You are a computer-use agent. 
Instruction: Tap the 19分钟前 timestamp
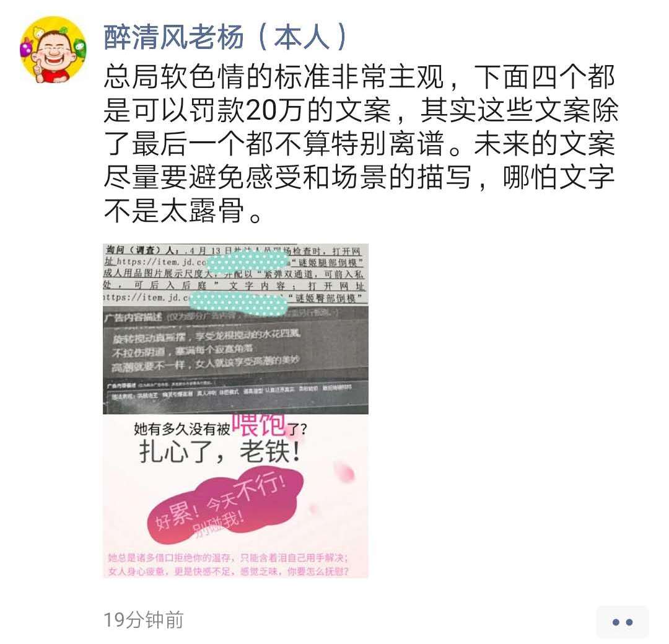pyautogui.click(x=143, y=620)
